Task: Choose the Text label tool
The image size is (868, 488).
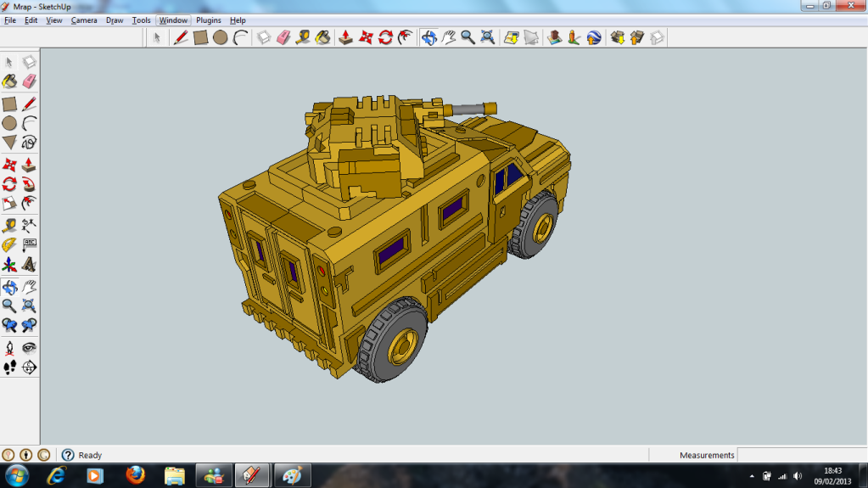Action: coord(29,244)
